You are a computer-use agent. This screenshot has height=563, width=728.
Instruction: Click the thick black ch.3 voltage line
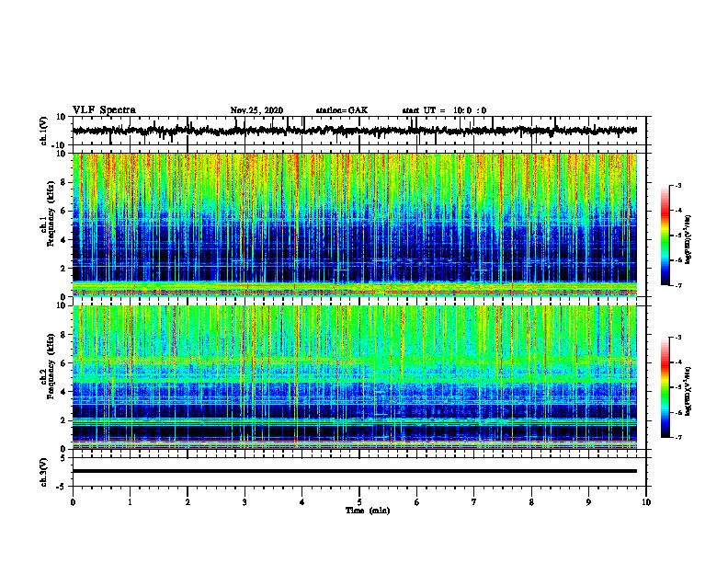click(x=355, y=471)
